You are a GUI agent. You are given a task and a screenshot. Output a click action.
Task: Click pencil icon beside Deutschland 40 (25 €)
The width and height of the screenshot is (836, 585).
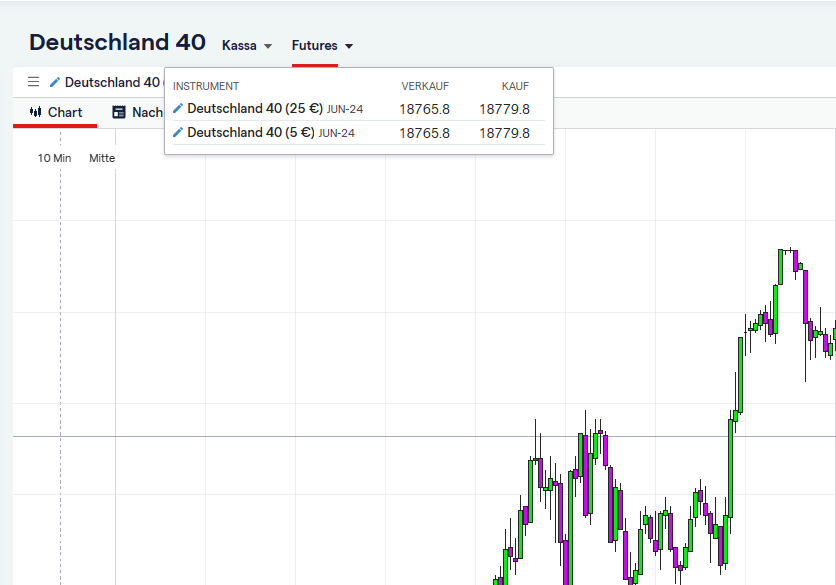point(178,108)
